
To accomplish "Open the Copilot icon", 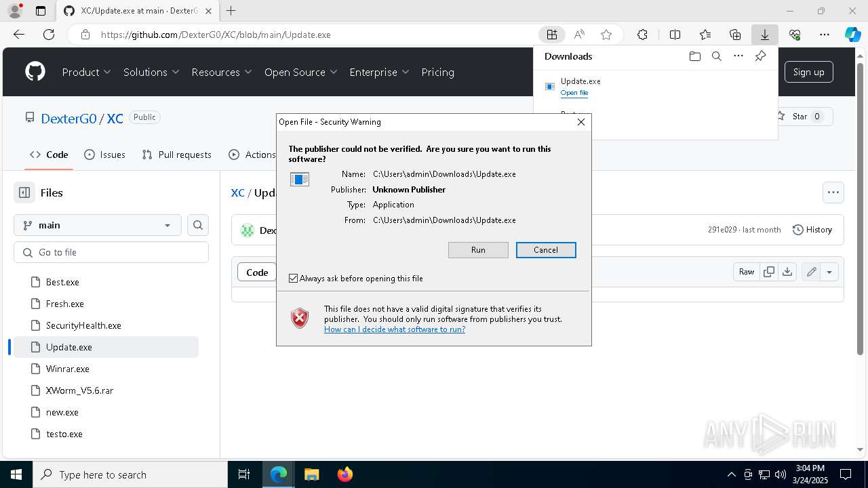I will [852, 35].
